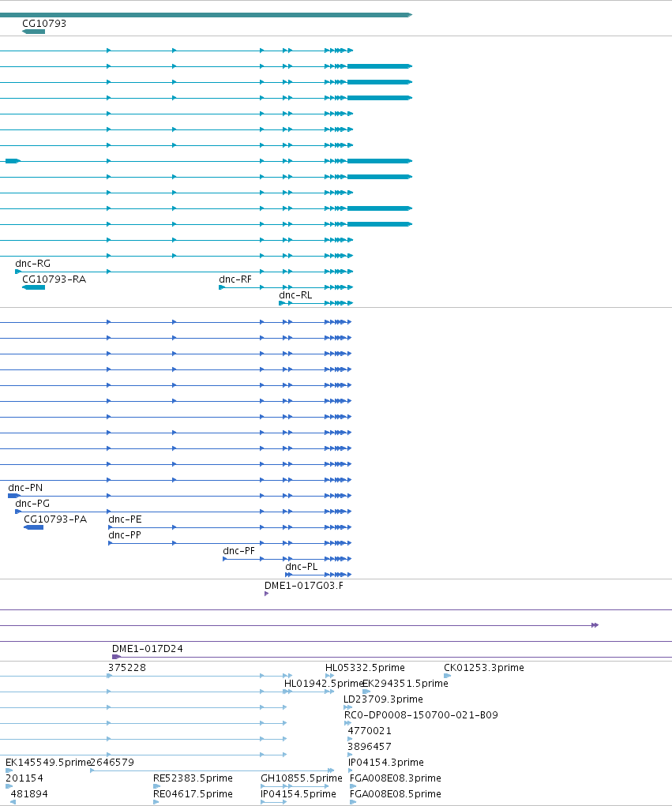Open the dnc-RG transcript label

click(x=33, y=264)
